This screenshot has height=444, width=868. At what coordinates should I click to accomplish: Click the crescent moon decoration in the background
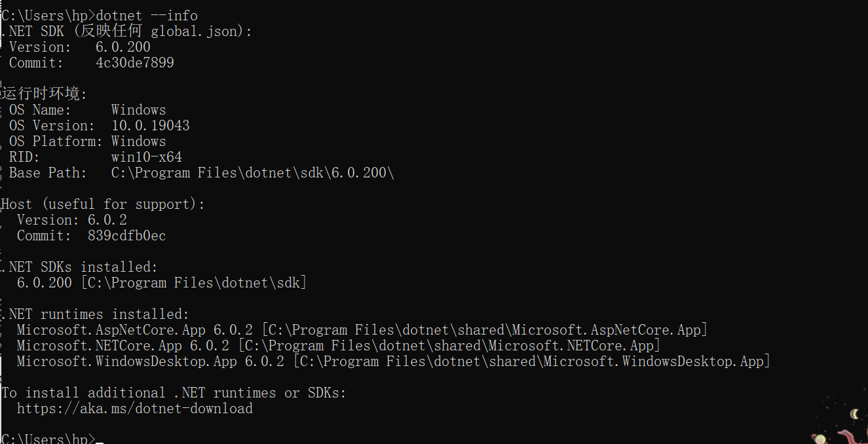coord(855,414)
